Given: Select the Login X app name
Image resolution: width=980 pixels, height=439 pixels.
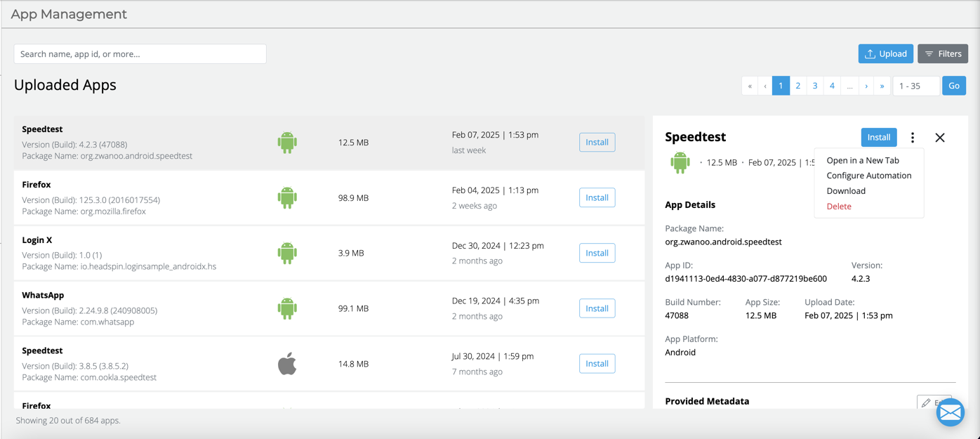Looking at the screenshot, I should pyautogui.click(x=37, y=240).
